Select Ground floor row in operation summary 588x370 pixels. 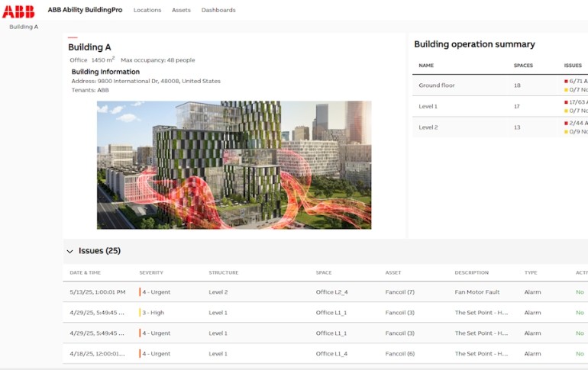500,85
